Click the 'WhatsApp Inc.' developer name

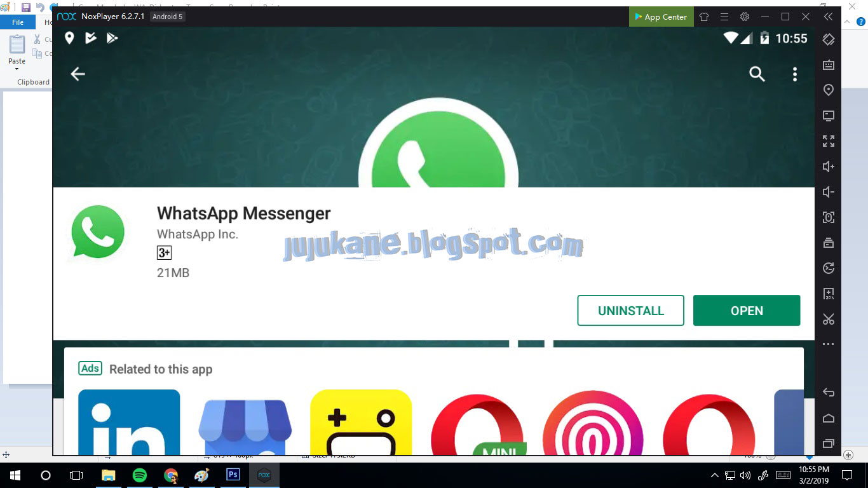(198, 234)
